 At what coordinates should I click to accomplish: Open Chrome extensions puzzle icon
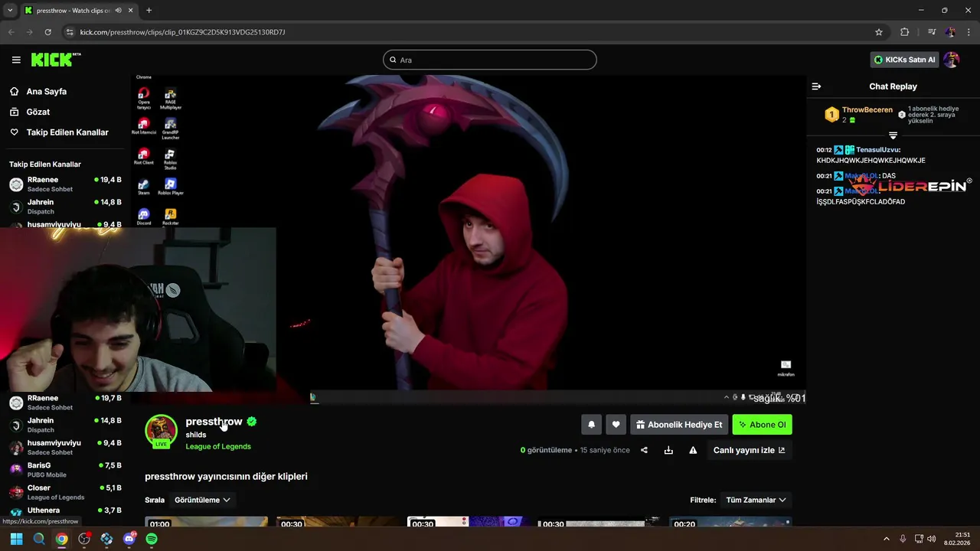(x=905, y=32)
